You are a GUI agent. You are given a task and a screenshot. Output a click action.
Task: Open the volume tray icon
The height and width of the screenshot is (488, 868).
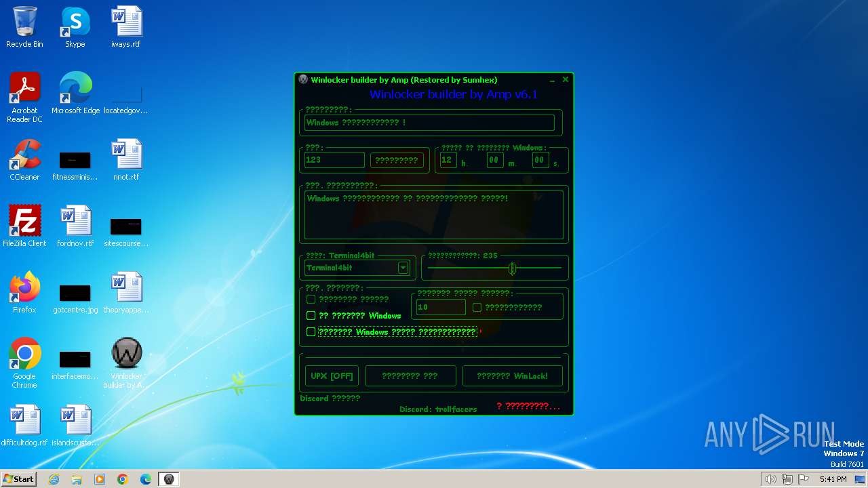point(770,479)
